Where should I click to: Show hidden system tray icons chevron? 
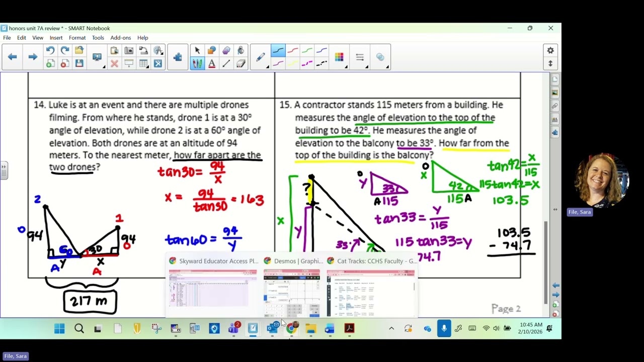coord(391,328)
